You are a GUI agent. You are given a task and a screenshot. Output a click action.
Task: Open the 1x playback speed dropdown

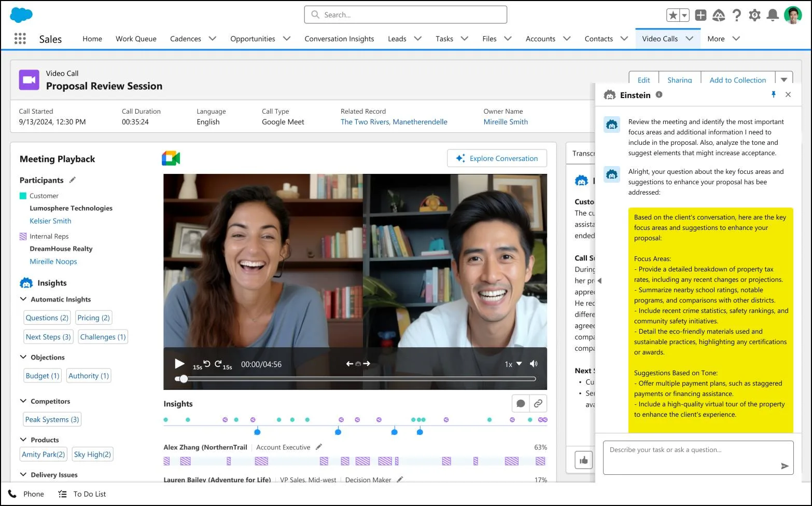[513, 364]
